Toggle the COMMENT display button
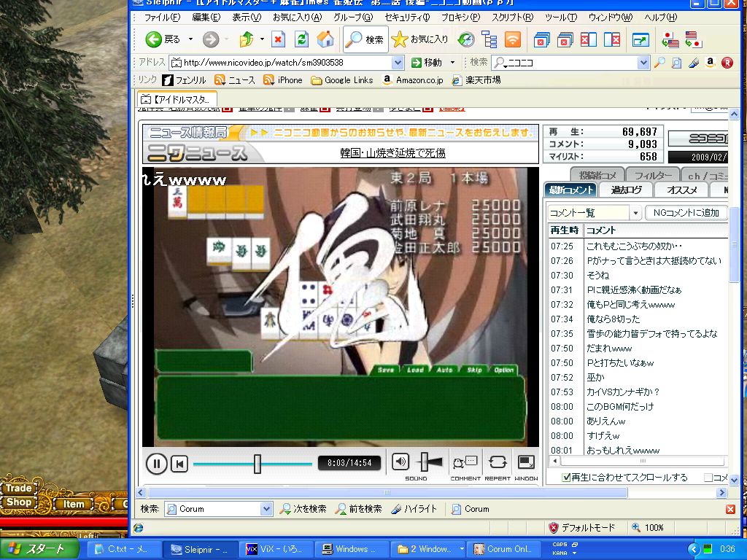This screenshot has width=747, height=560. [465, 462]
